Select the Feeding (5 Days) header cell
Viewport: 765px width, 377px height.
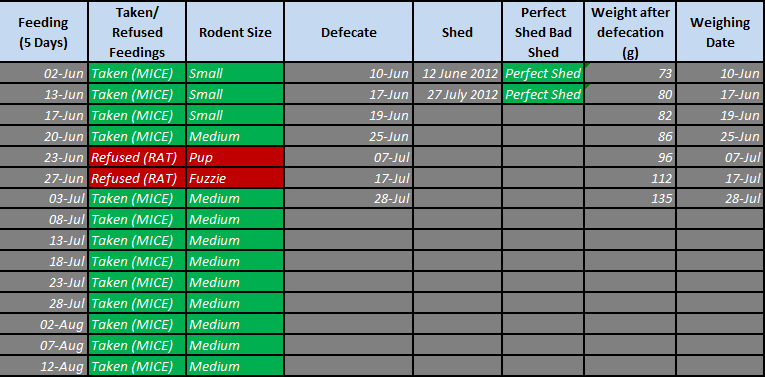coord(43,32)
